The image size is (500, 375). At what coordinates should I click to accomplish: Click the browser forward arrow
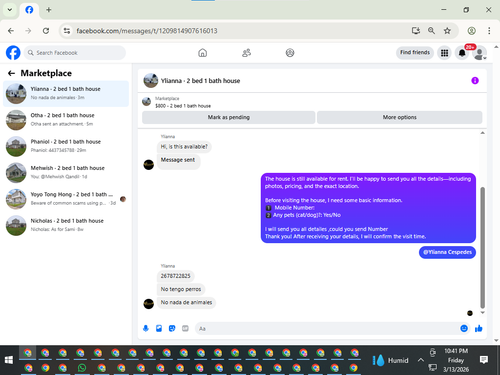pos(28,31)
